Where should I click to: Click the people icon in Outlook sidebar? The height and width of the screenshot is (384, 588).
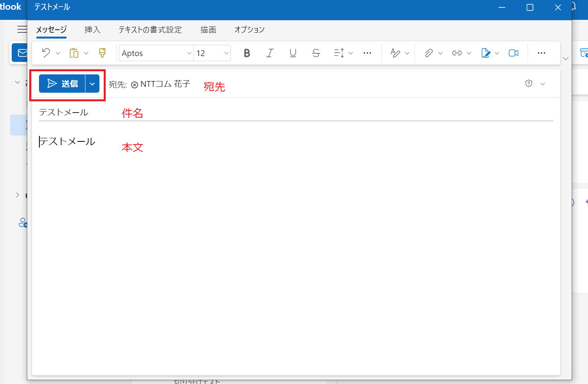coord(23,223)
